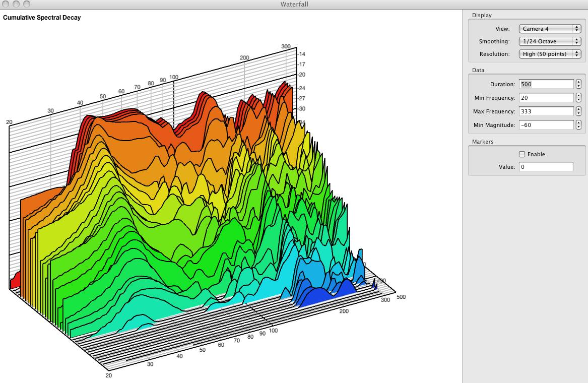The height and width of the screenshot is (383, 588).
Task: Click the Min Frequency input field
Action: tap(546, 98)
